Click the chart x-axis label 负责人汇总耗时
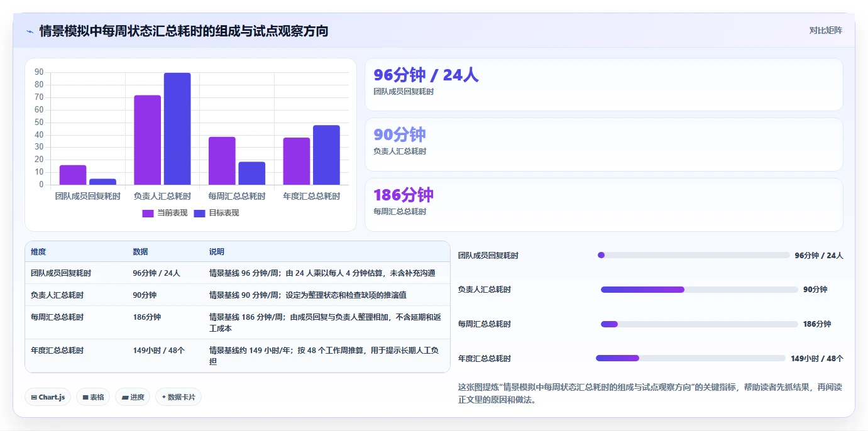Image resolution: width=868 pixels, height=431 pixels. 162,196
